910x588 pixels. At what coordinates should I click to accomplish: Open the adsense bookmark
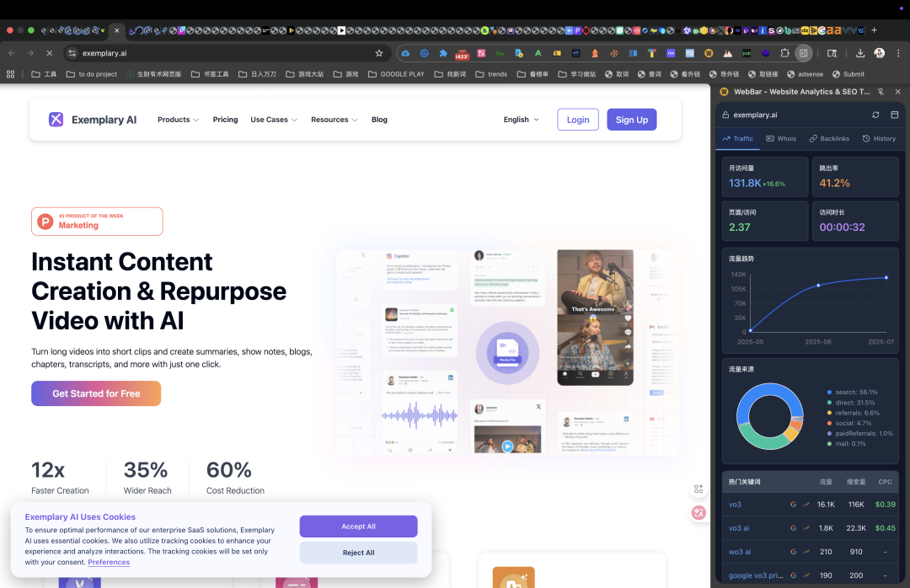click(x=805, y=74)
